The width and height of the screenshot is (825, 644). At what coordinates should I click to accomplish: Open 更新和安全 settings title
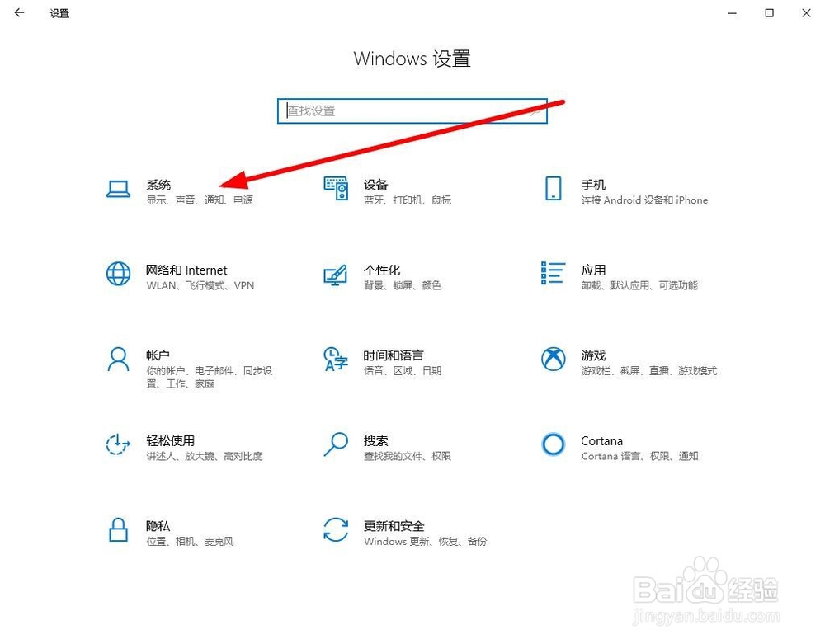[394, 526]
